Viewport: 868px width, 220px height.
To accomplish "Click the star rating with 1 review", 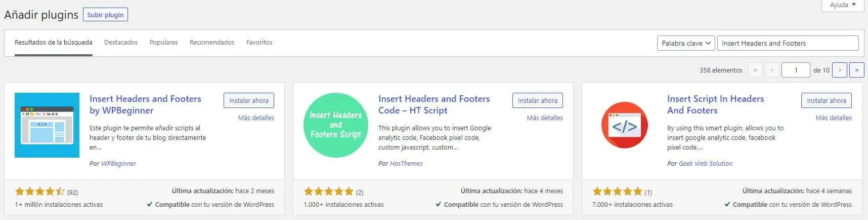I will point(618,192).
